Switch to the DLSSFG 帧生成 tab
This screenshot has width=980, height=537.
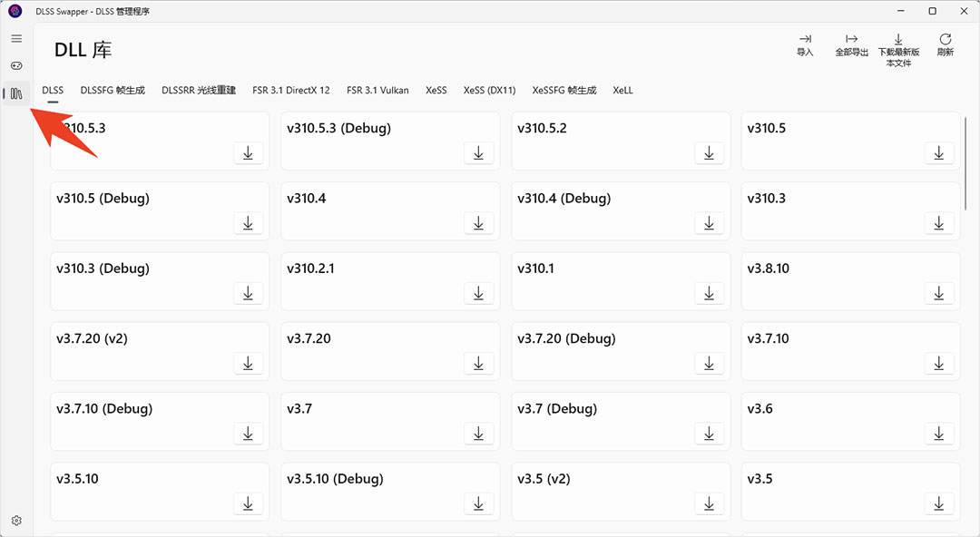point(113,91)
